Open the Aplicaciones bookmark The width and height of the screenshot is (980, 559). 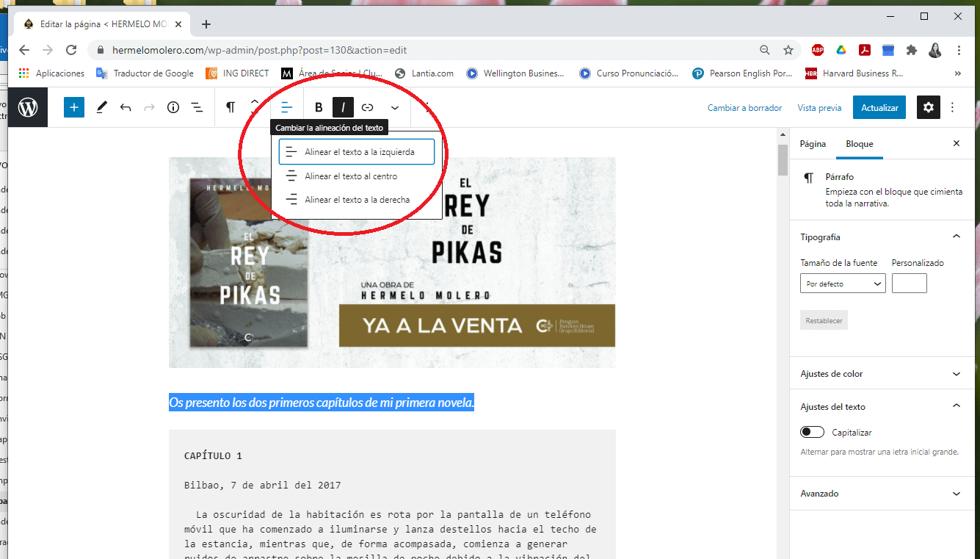pyautogui.click(x=51, y=73)
